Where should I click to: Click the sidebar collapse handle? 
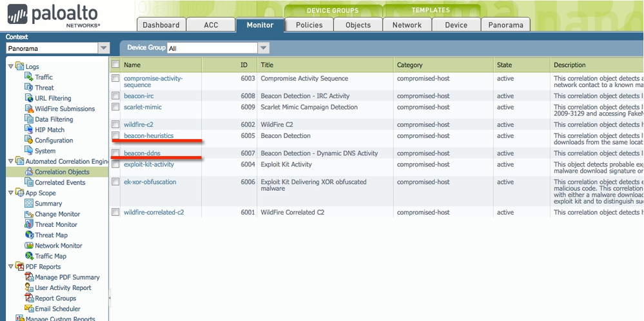(110, 298)
